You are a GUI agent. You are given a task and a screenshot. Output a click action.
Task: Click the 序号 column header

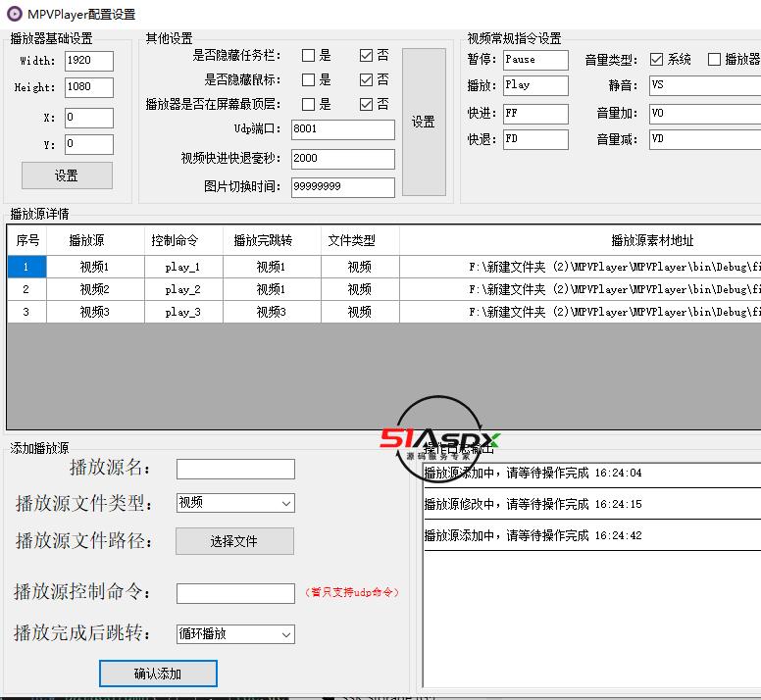27,240
